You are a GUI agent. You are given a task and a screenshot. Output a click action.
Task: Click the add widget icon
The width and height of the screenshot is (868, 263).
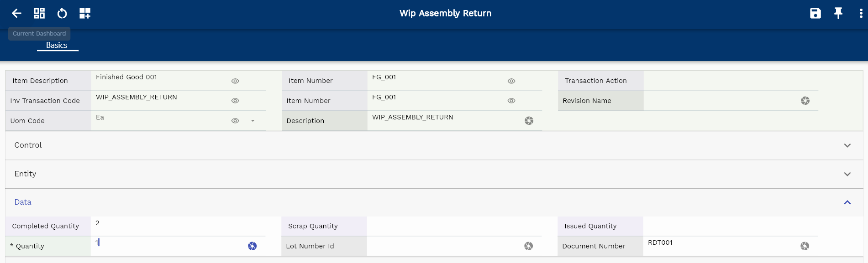tap(85, 13)
